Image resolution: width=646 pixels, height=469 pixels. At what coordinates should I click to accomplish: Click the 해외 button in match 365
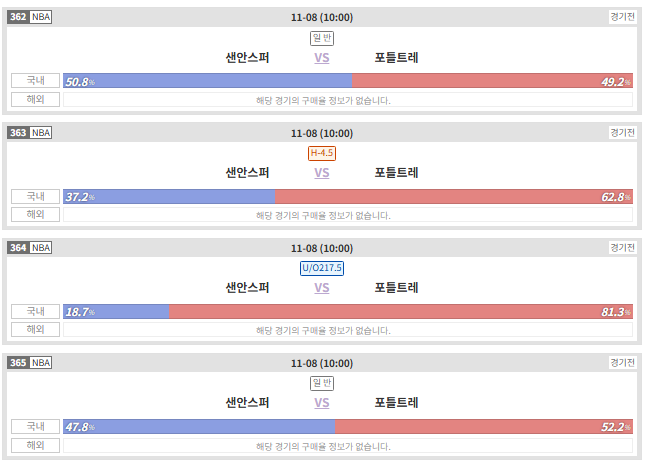35,446
